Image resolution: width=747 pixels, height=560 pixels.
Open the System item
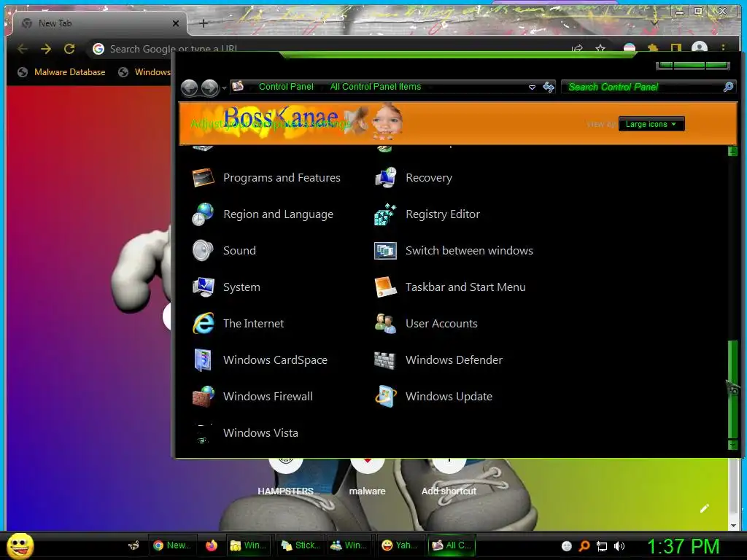coord(226,287)
